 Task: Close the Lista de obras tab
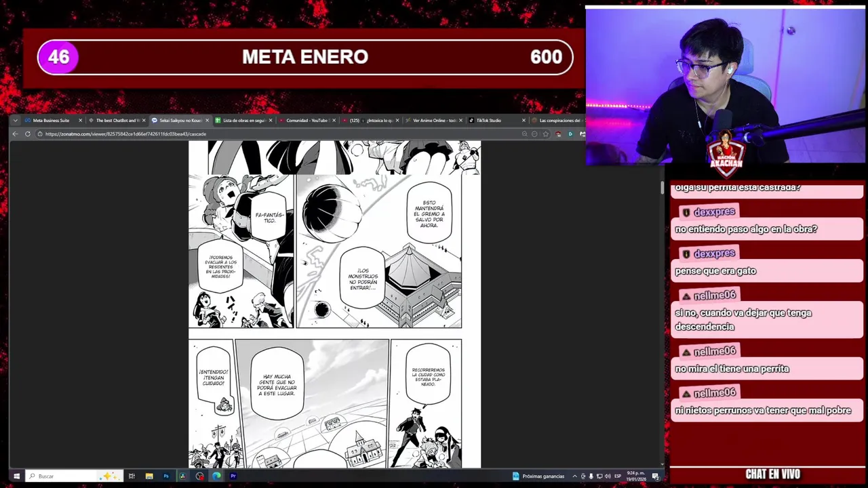(271, 120)
